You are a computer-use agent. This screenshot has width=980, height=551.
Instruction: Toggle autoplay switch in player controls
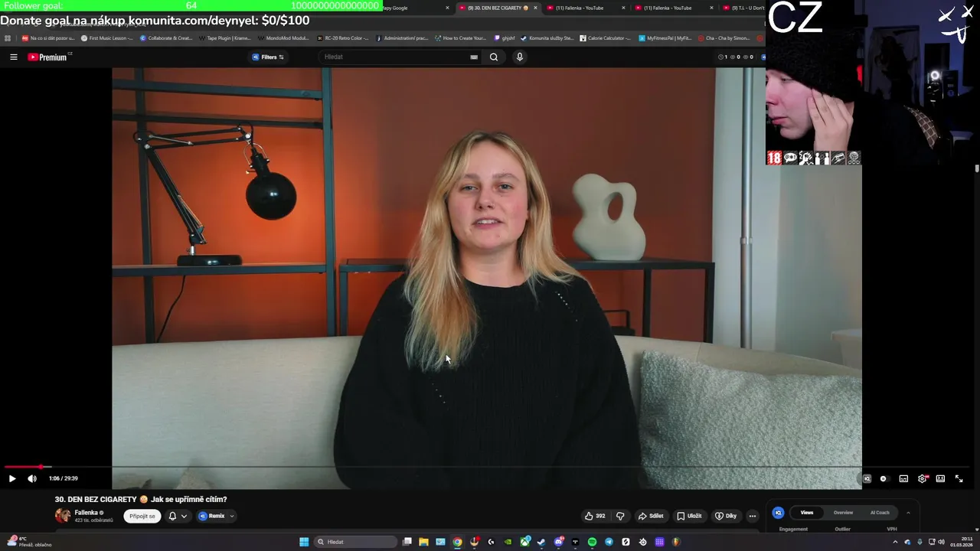[884, 478]
